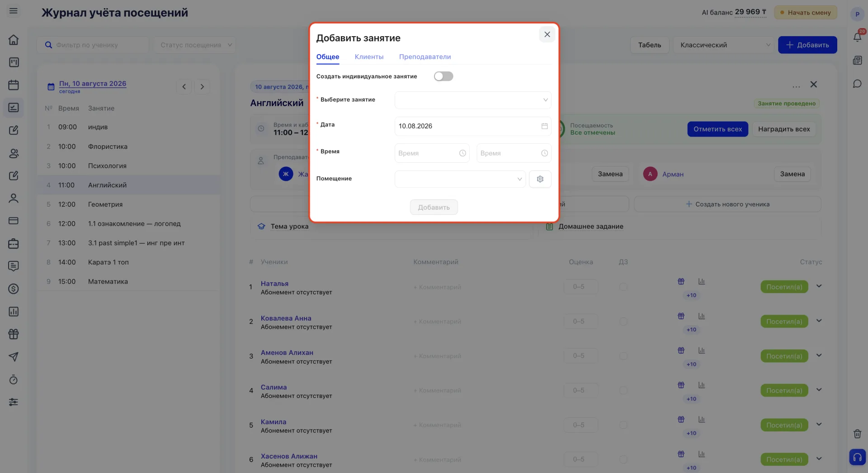Click the chart icon in Камила row

[x=702, y=420]
